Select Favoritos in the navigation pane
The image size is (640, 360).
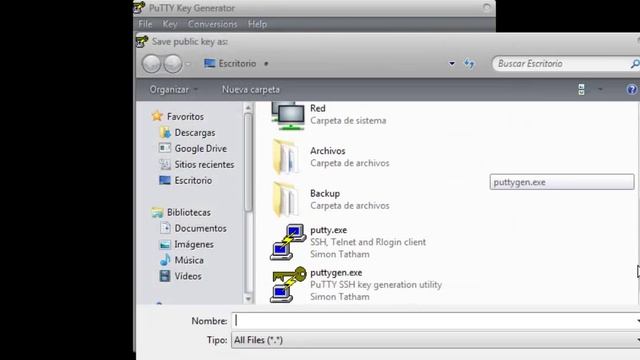point(185,117)
